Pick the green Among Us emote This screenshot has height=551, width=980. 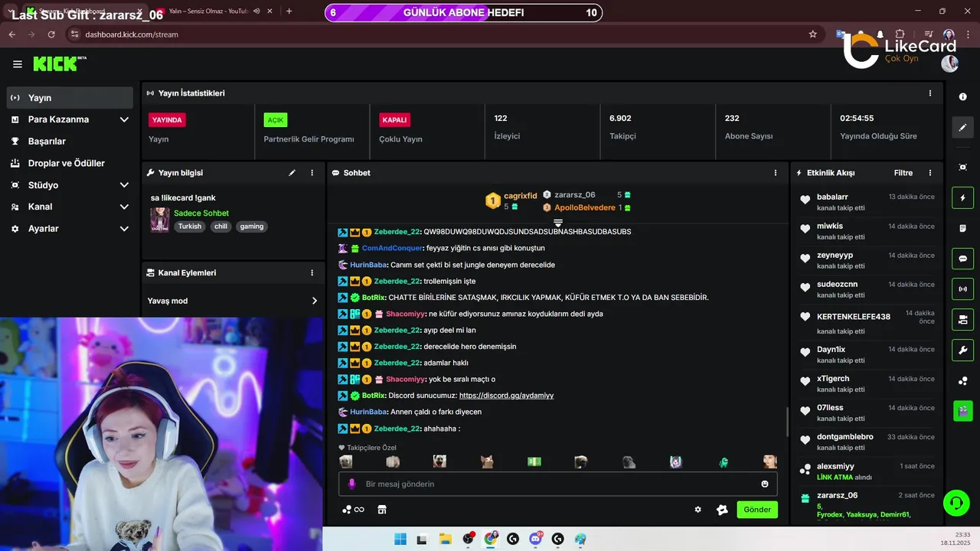(x=724, y=461)
